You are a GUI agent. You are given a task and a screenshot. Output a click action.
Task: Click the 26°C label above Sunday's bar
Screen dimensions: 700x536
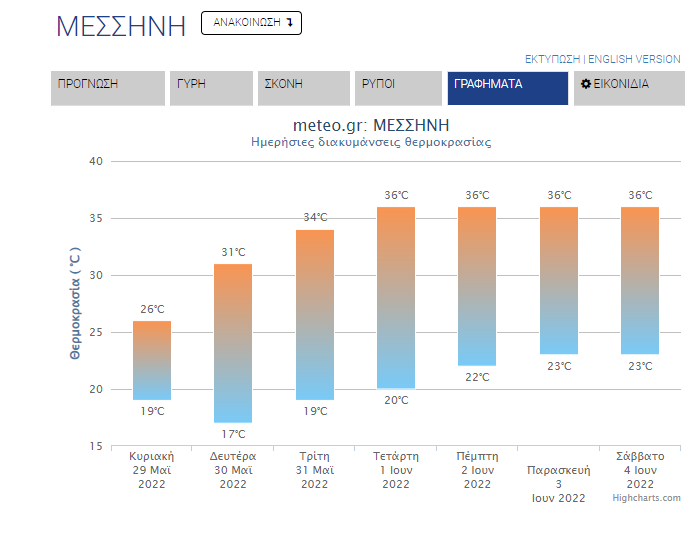coord(152,309)
